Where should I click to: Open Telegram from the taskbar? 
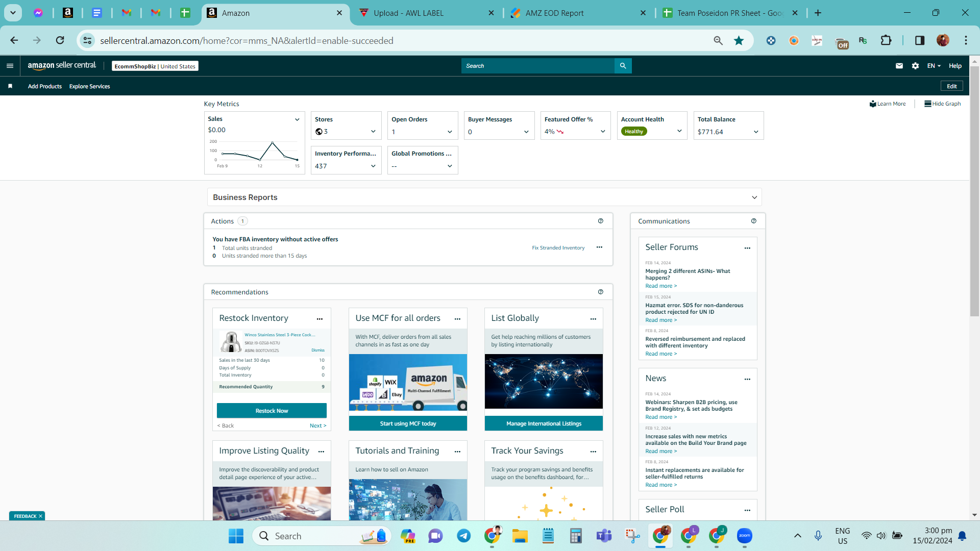point(463,536)
